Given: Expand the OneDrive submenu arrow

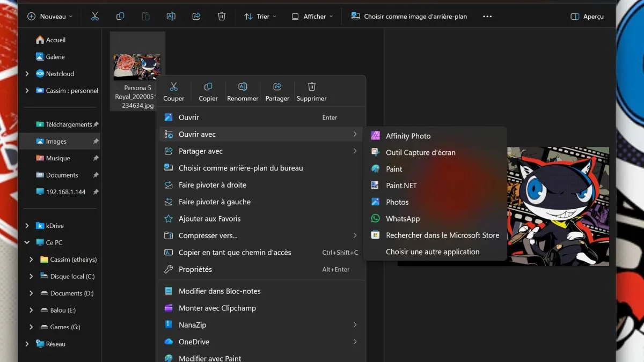Looking at the screenshot, I should click(355, 342).
